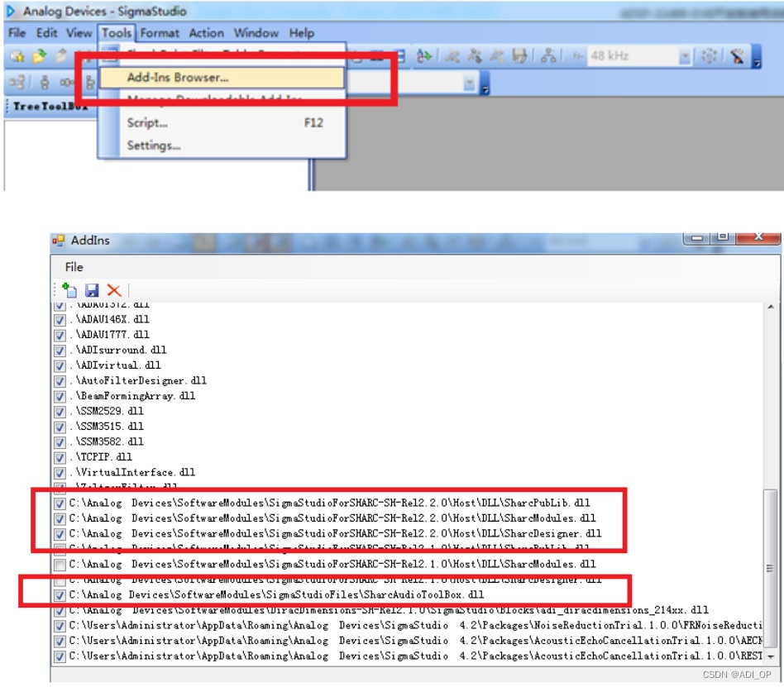
Task: Uncheck the VirtualInterface.dll checkbox
Action: [60, 473]
